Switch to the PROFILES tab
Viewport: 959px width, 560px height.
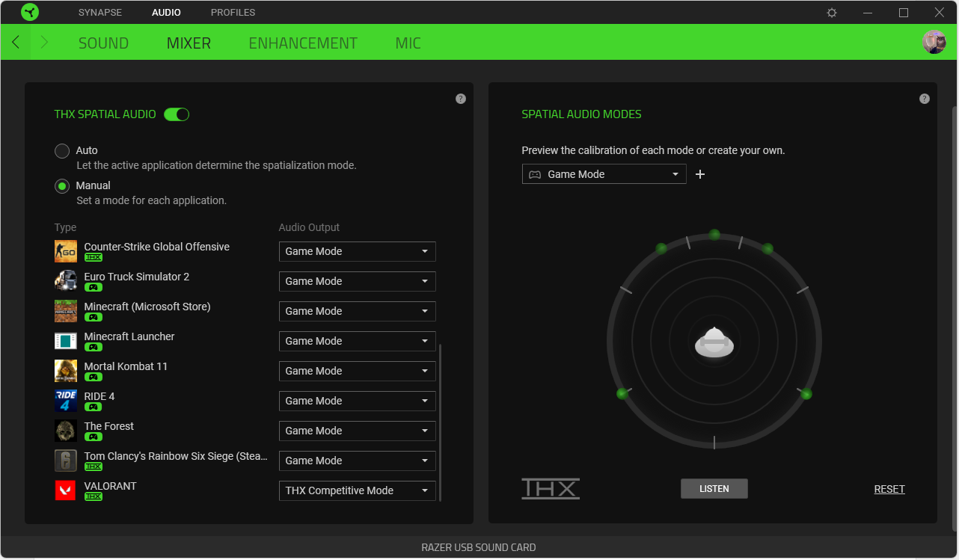(x=233, y=13)
